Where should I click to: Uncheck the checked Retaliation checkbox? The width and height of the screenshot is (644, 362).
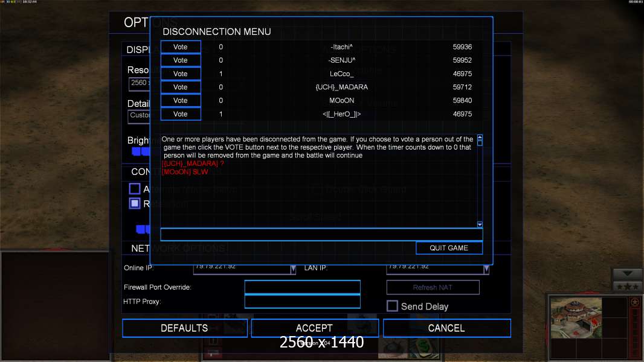(135, 203)
